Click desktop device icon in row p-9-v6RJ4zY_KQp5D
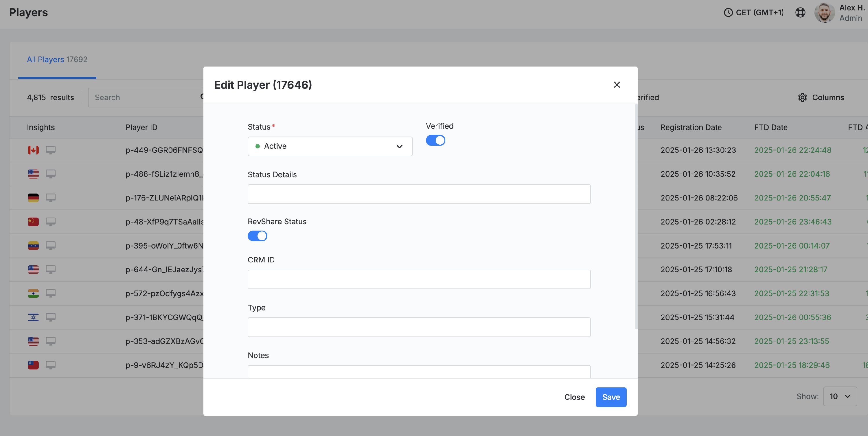 click(51, 365)
